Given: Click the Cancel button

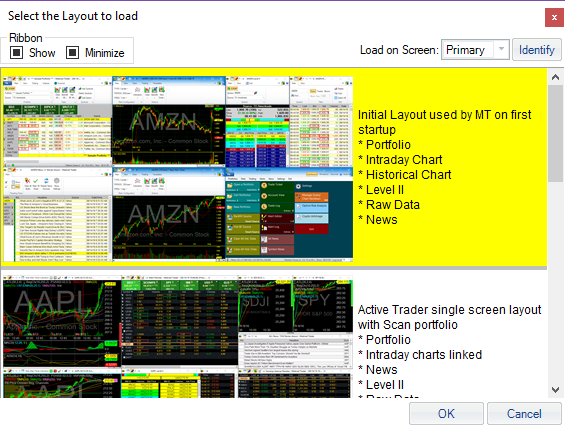Looking at the screenshot, I should pyautogui.click(x=524, y=413).
